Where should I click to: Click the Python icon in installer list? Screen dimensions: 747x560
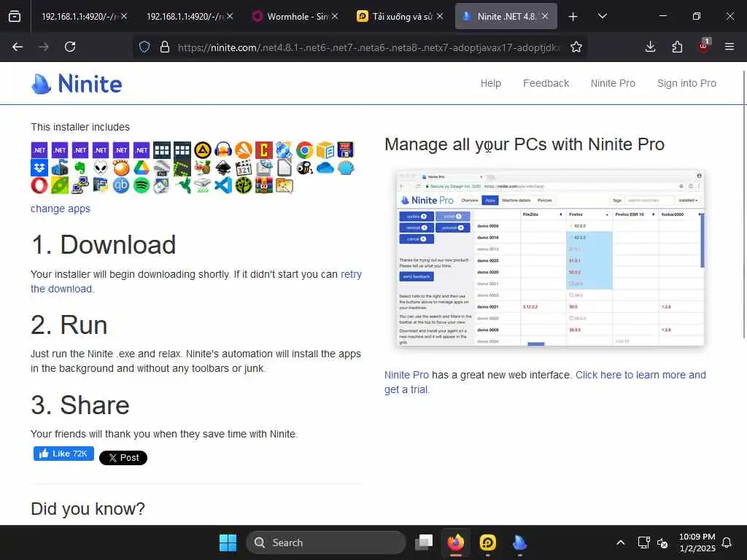point(101,186)
